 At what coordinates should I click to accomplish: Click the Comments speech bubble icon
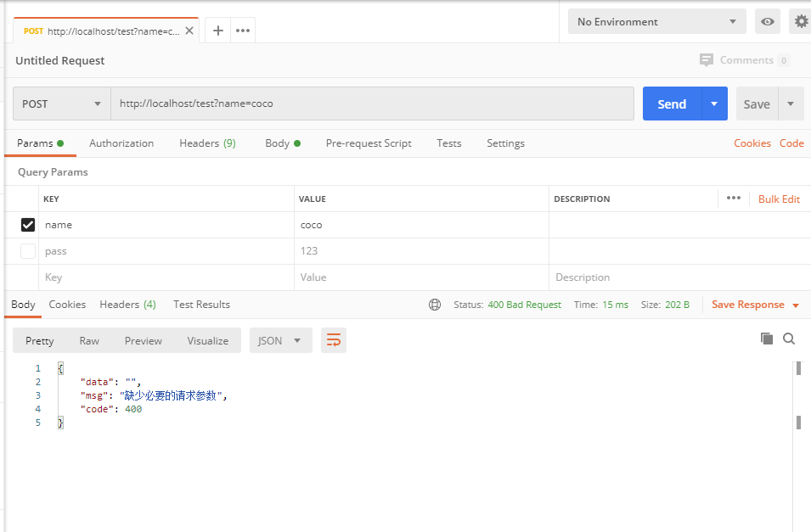pos(706,60)
